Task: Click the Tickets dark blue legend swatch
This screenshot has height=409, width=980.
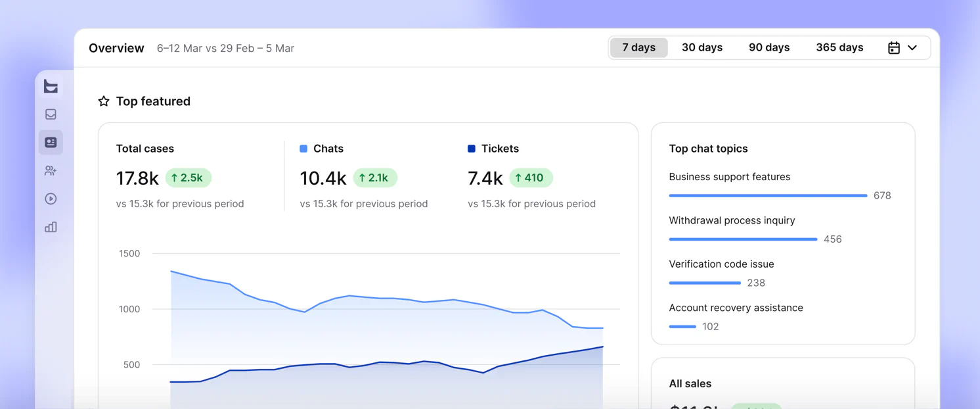Action: point(472,149)
